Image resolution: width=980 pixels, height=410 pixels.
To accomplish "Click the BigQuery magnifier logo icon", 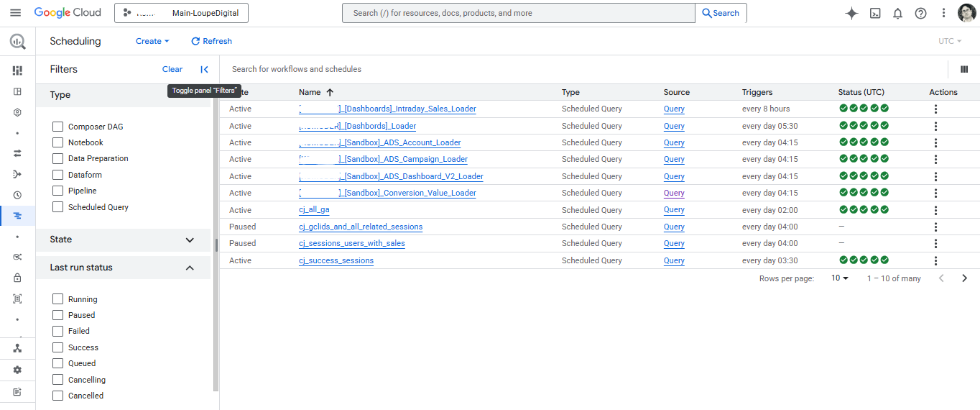I will 17,42.
